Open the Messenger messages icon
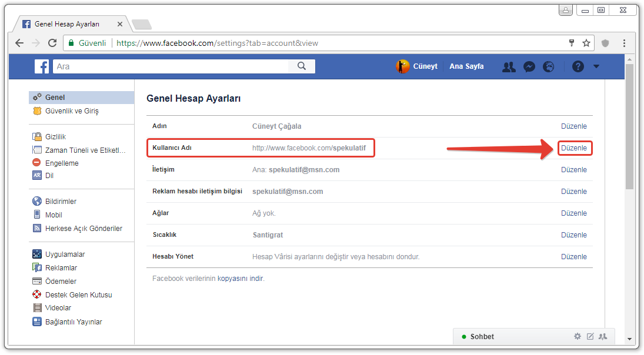Screen dimensions: 644x355 tap(529, 67)
